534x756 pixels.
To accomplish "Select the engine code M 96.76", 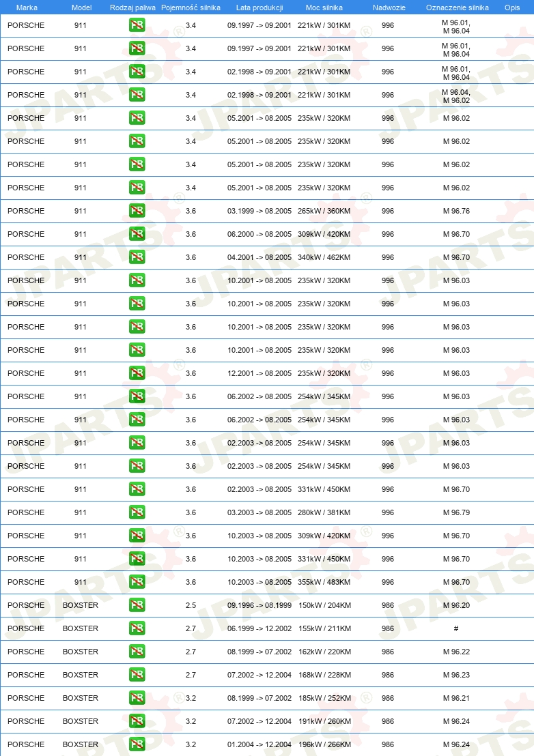I will tap(456, 211).
